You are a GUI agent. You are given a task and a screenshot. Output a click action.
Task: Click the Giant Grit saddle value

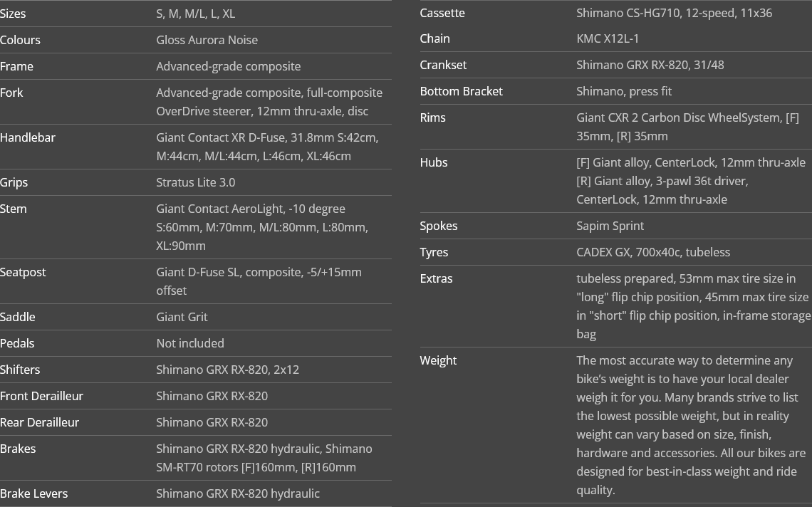(x=182, y=317)
